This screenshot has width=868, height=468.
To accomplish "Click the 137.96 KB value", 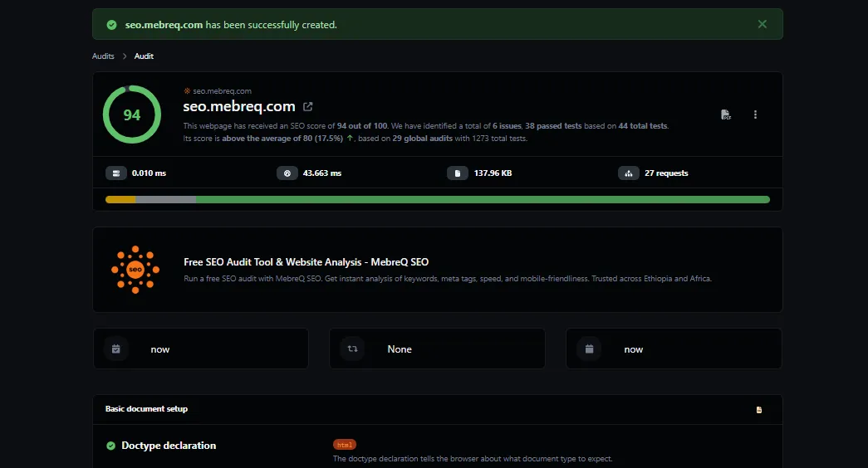I will coord(493,173).
